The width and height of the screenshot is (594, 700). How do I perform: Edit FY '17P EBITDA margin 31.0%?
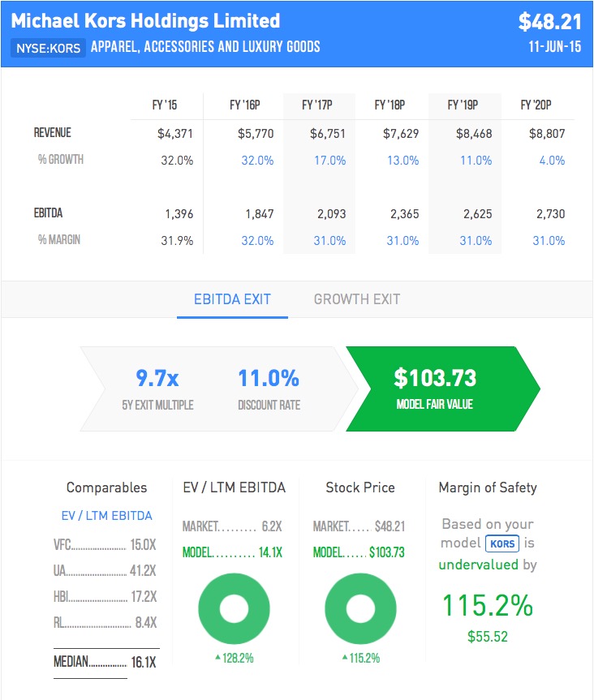click(329, 241)
